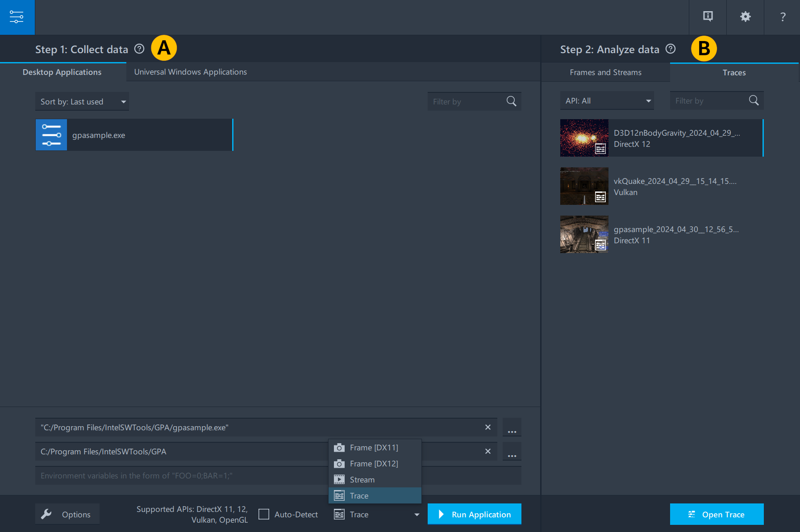The width and height of the screenshot is (800, 532).
Task: Click help icon next to Step 1 Collect data
Action: (x=139, y=49)
